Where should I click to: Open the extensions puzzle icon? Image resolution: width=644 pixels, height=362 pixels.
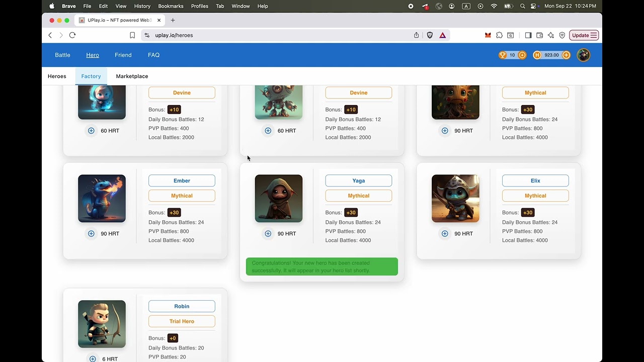click(499, 35)
